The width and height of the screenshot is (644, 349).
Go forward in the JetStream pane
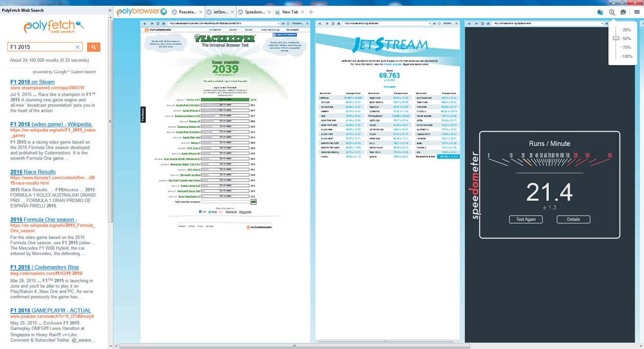tap(327, 24)
